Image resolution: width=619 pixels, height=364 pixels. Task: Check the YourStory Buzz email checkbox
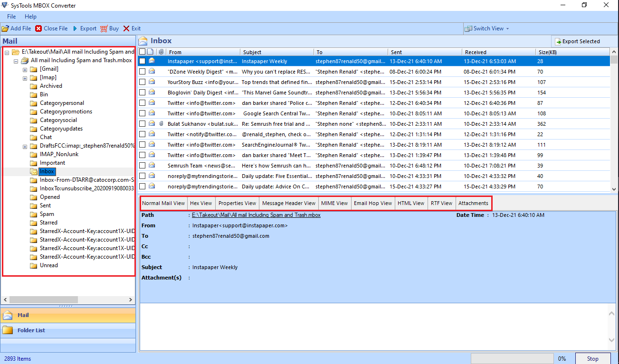pyautogui.click(x=142, y=82)
